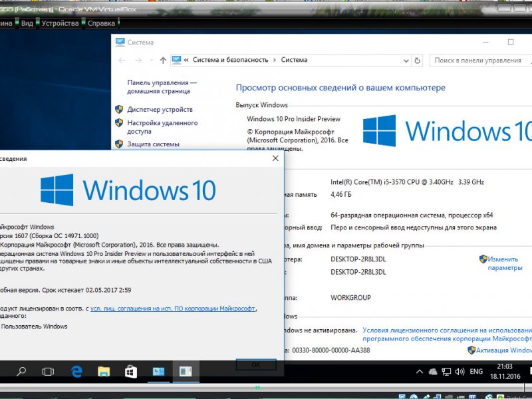Click WORKGROUP value text

[350, 297]
